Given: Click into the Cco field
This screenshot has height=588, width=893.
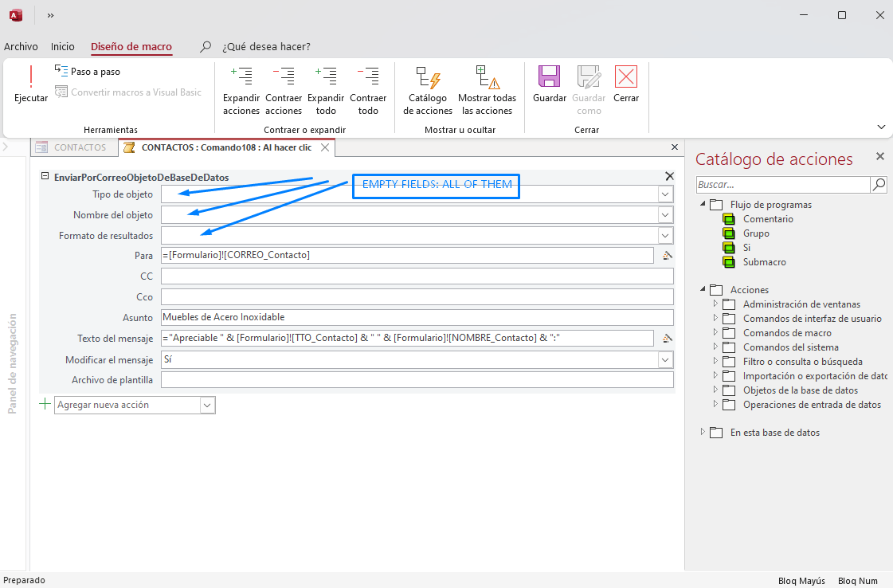Looking at the screenshot, I should (417, 297).
